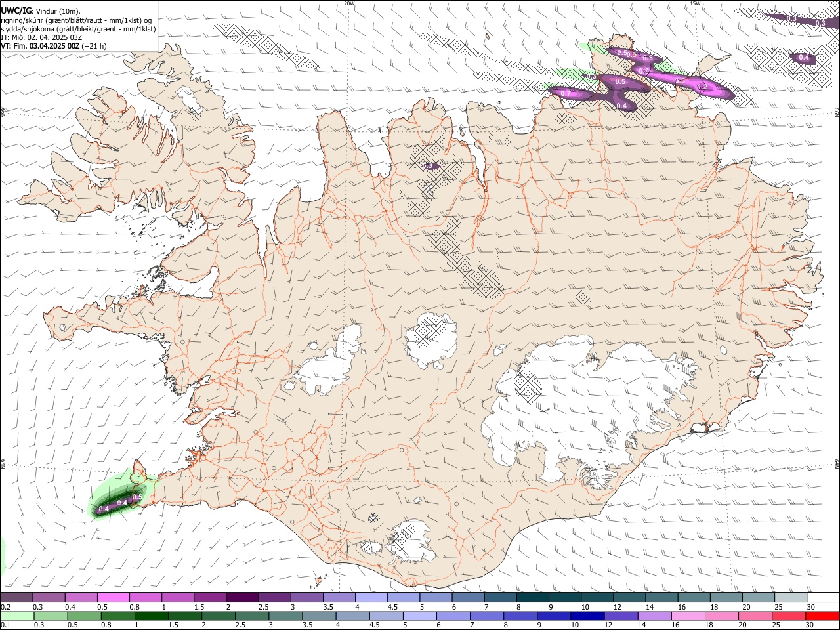Click the white swatch after 30 in top legend row

click(x=823, y=598)
